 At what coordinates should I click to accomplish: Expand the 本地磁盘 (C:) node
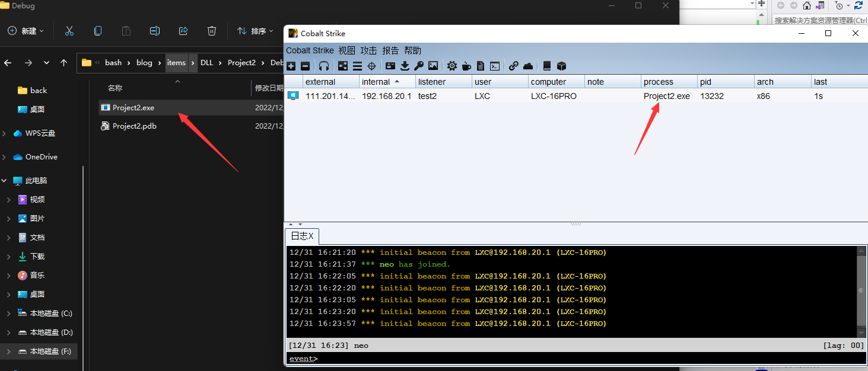[9, 314]
